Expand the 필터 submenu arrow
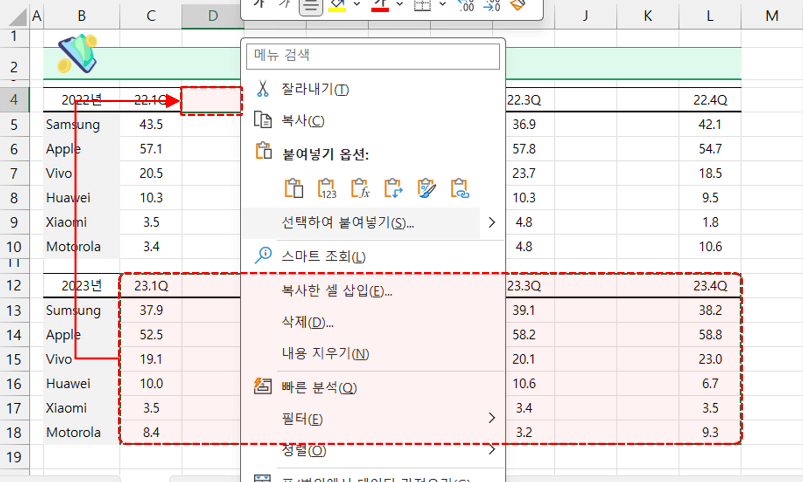803x482 pixels. coord(492,418)
